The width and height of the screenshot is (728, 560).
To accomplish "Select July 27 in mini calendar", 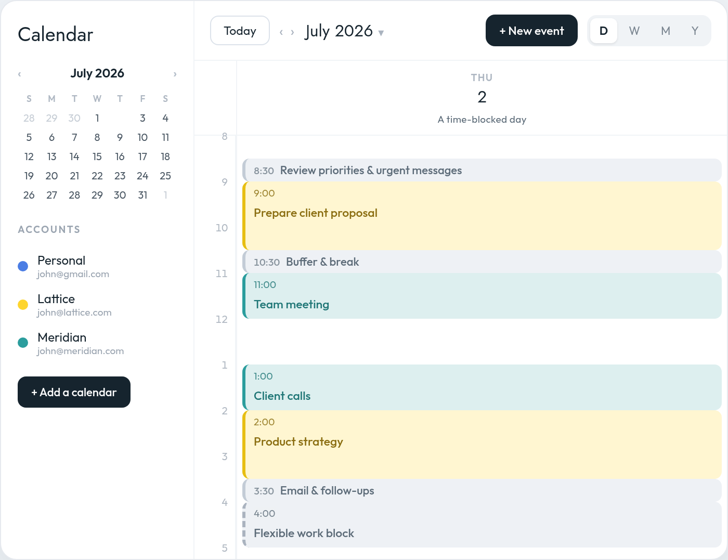I will (x=51, y=195).
